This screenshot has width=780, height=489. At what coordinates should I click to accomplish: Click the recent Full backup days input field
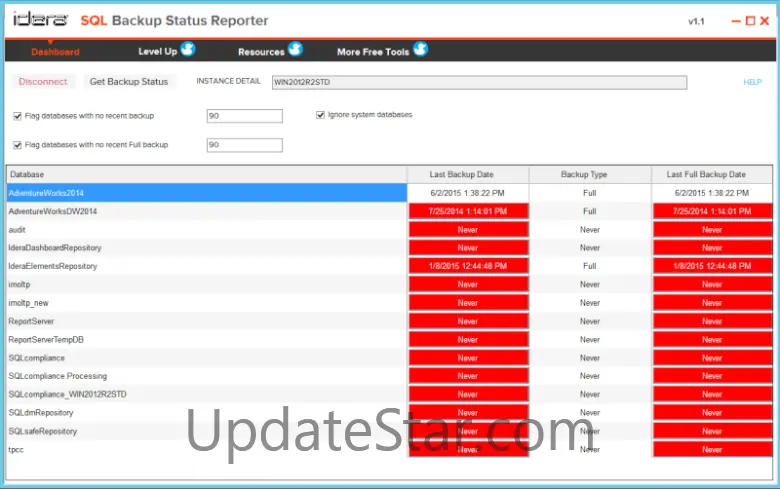(245, 145)
